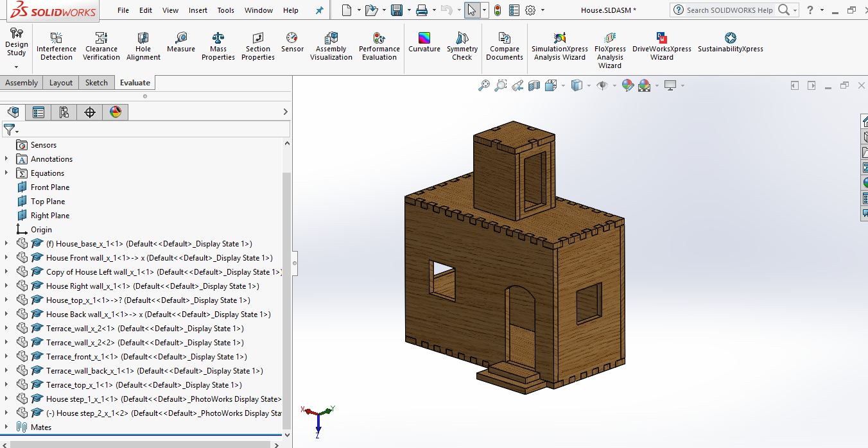
Task: Select the Front Plane item
Action: tap(50, 187)
